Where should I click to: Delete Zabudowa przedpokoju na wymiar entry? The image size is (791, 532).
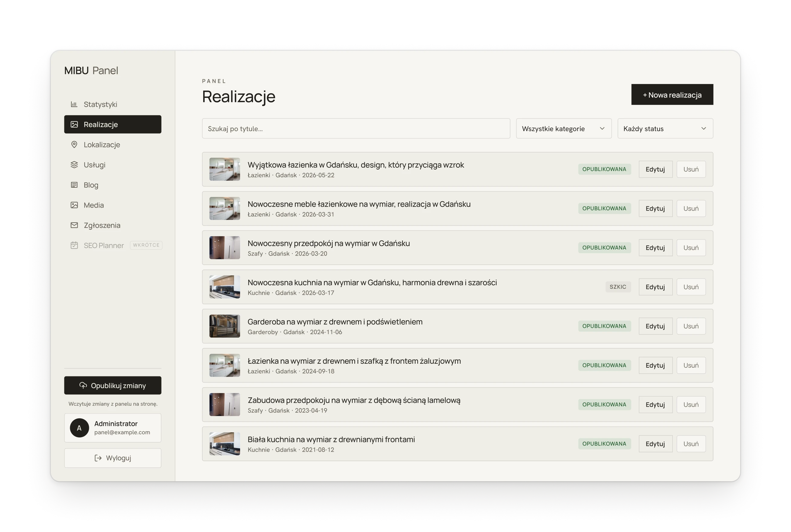[691, 405]
